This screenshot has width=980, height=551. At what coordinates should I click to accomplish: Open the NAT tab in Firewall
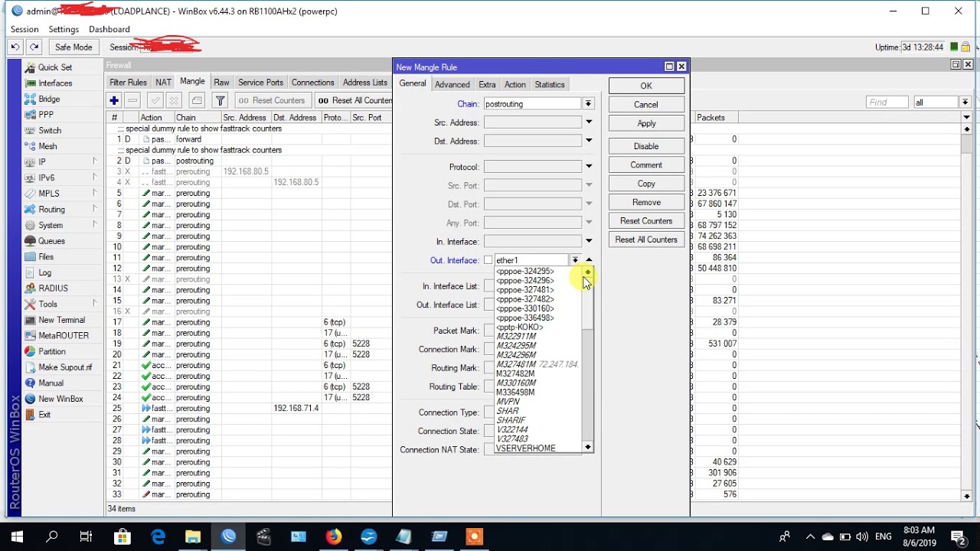click(x=163, y=83)
